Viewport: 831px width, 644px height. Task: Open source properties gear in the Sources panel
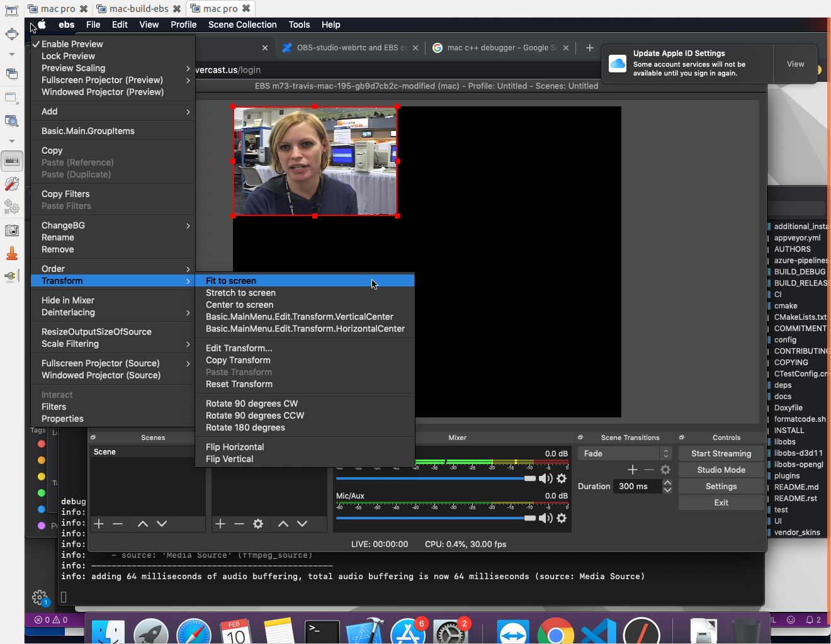[258, 523]
